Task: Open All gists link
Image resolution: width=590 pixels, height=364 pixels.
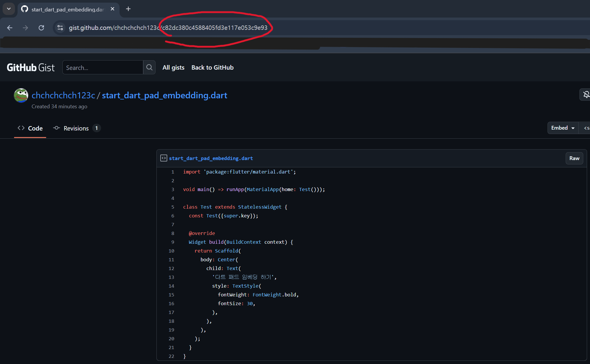Action: [x=173, y=68]
